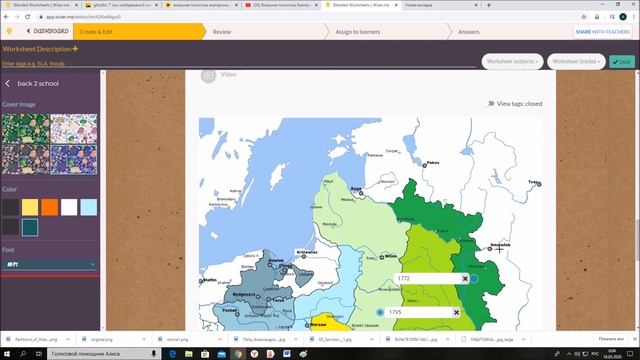Click the browser forward arrow

pyautogui.click(x=17, y=17)
